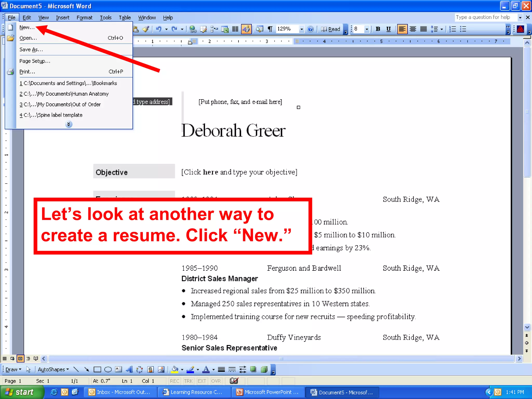532x399 pixels.
Task: Open the Edit menu
Action: 27,18
